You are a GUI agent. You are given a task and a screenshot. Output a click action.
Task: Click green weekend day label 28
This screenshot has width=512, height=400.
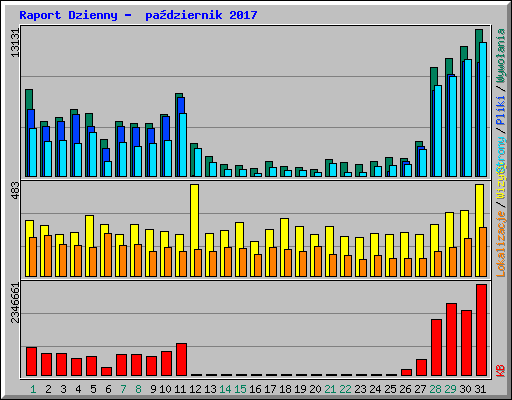pyautogui.click(x=435, y=389)
